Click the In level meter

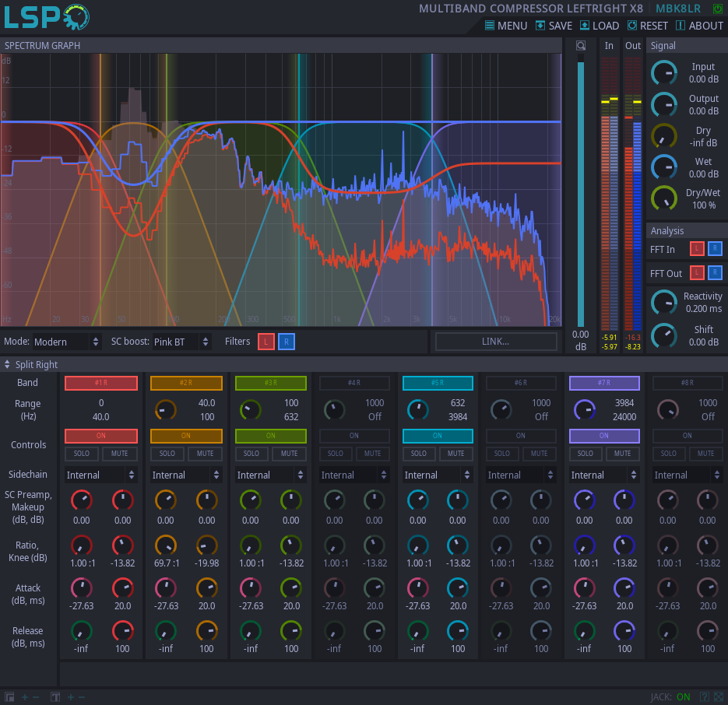point(610,194)
